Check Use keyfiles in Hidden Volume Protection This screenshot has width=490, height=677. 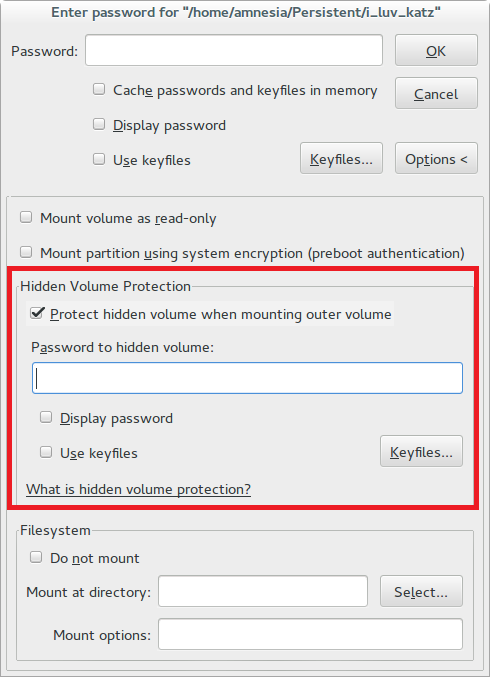click(46, 452)
